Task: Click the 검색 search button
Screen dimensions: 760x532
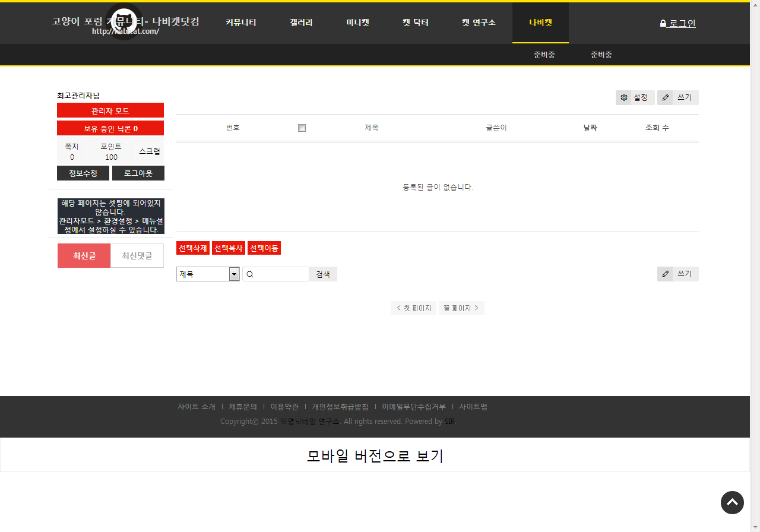Action: pyautogui.click(x=323, y=274)
